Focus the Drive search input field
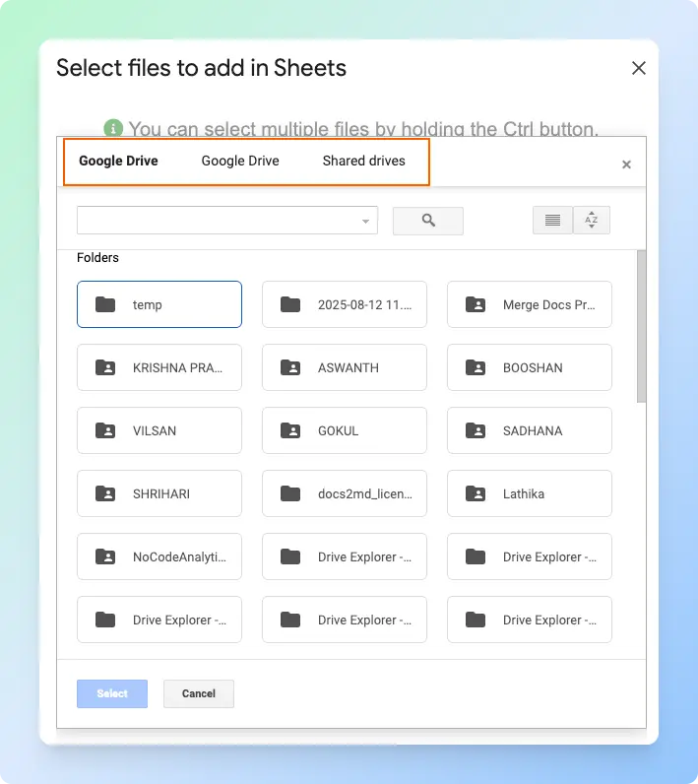The height and width of the screenshot is (784, 698). 217,221
